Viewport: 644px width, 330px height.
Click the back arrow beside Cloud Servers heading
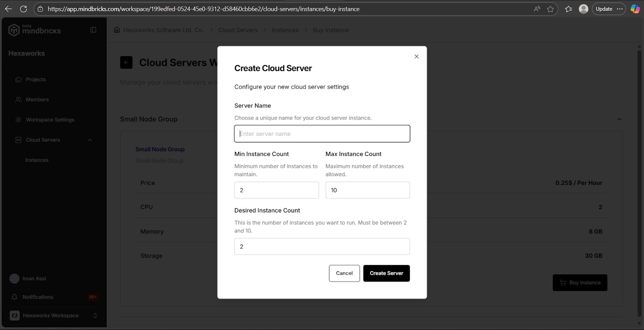coord(126,62)
